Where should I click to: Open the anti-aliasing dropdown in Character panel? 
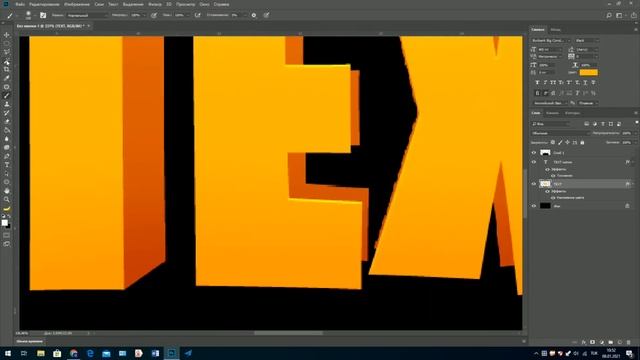[588, 103]
